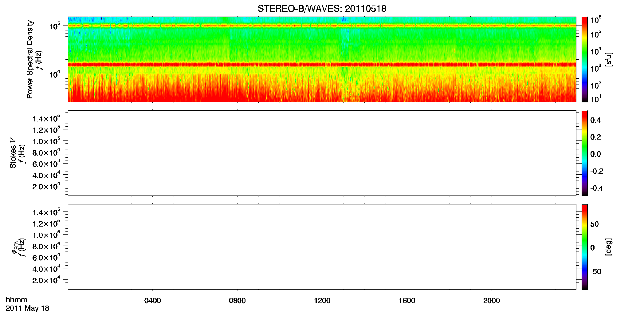Click the 0400 time axis label
This screenshot has width=644, height=332.
pyautogui.click(x=152, y=301)
